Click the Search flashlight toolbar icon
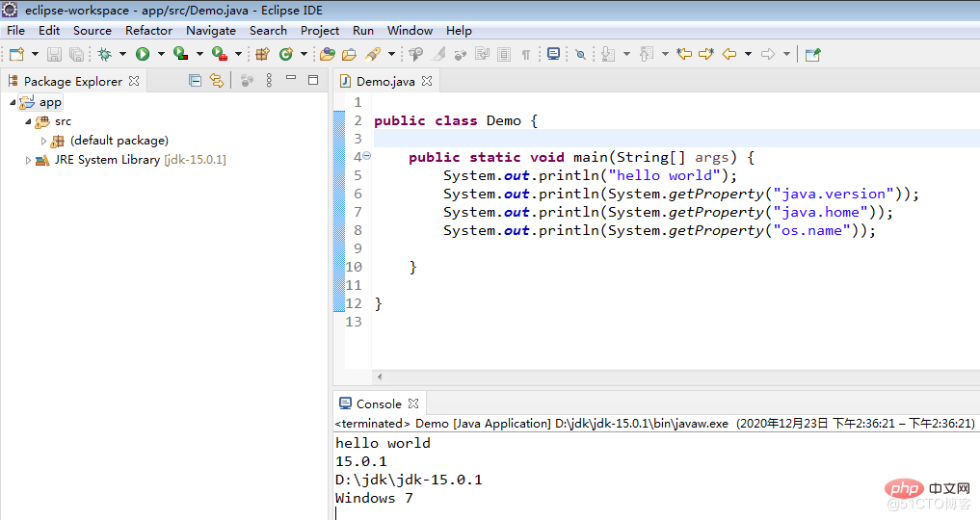The width and height of the screenshot is (980, 520). point(373,54)
